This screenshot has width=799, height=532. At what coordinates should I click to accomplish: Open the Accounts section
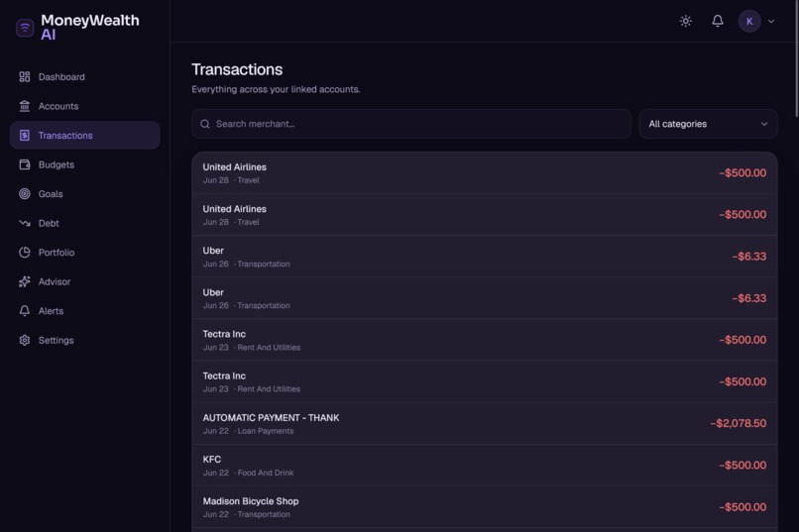(84, 106)
